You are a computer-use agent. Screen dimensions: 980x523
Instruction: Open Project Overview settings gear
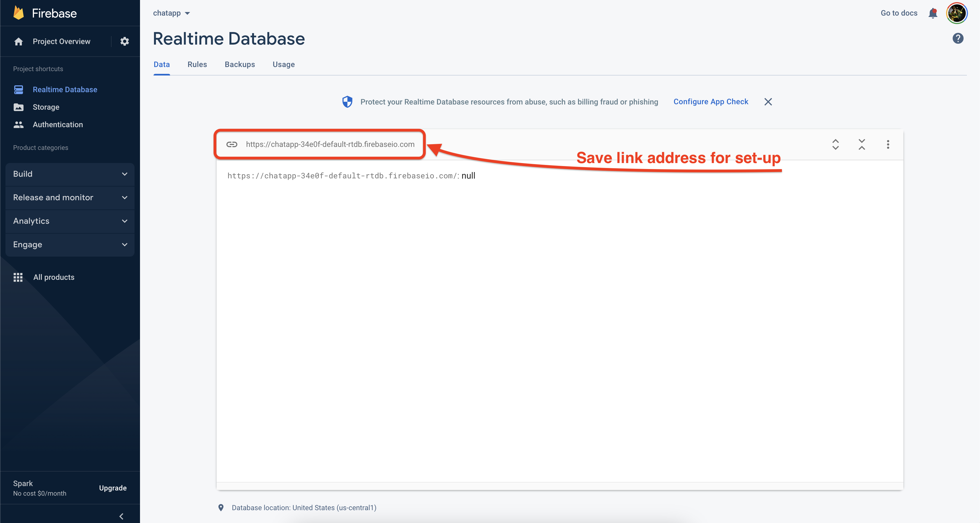tap(124, 42)
